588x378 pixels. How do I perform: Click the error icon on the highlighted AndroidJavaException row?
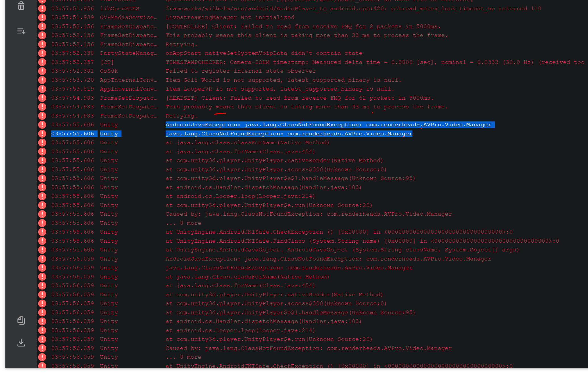coord(42,125)
